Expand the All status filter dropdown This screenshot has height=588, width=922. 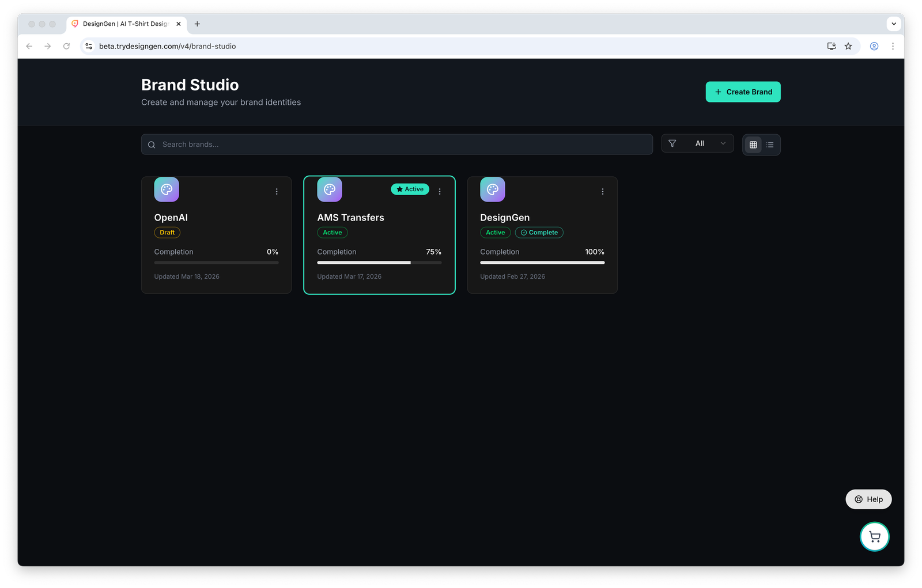(x=698, y=143)
